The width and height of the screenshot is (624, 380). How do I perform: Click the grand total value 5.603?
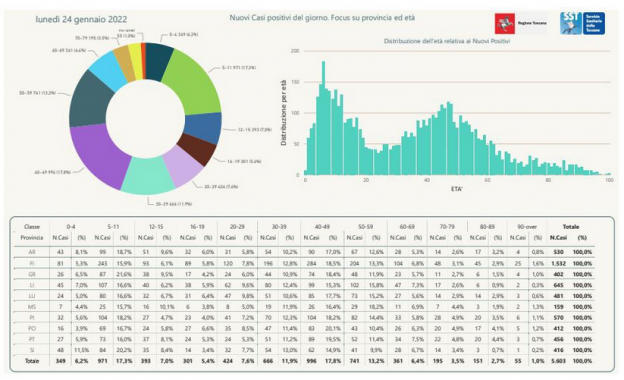click(x=558, y=361)
